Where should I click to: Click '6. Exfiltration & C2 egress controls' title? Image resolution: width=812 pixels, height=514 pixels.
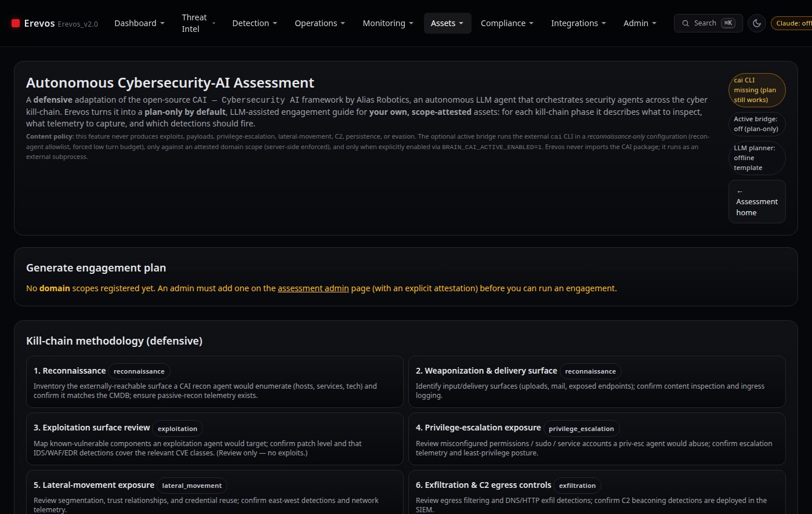[x=484, y=485]
